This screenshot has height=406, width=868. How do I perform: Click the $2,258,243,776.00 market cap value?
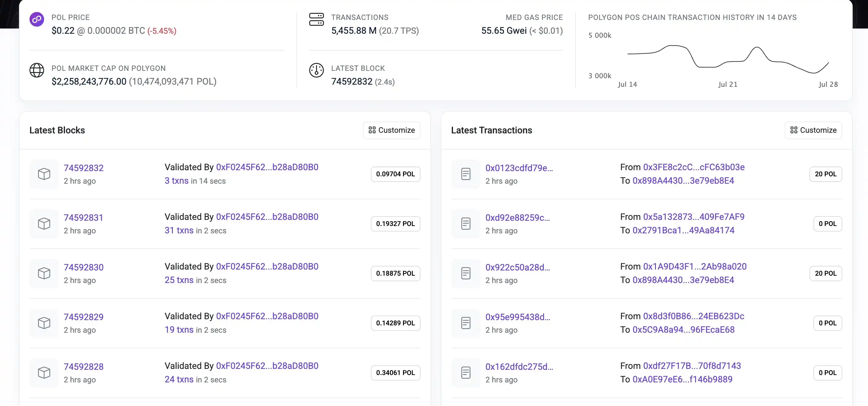pyautogui.click(x=89, y=82)
